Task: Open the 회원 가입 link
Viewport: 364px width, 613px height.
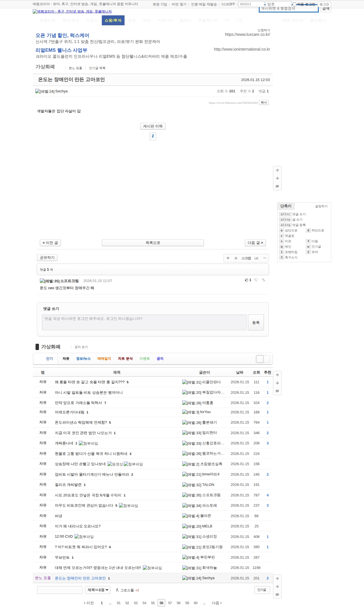Action: (160, 4)
